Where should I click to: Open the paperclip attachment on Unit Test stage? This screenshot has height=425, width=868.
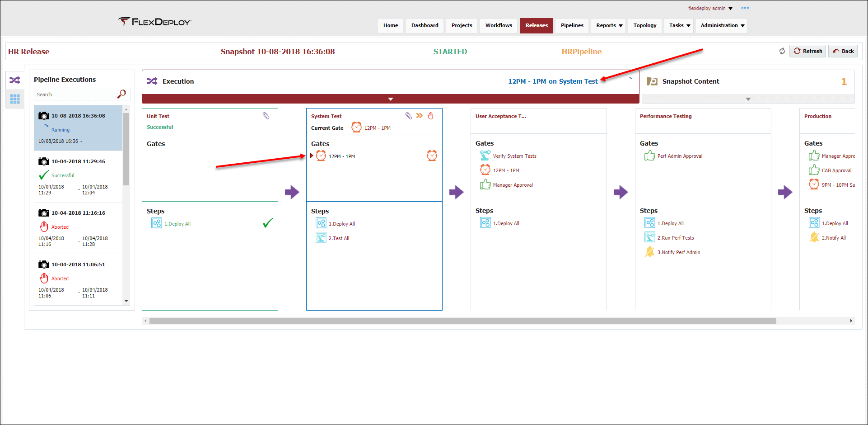[x=266, y=116]
